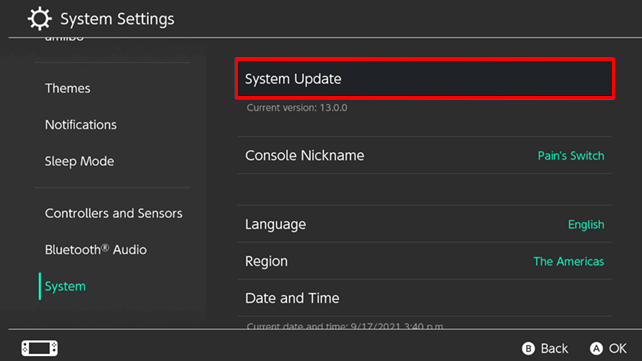Click the Pain's Switch nickname value

coord(571,156)
